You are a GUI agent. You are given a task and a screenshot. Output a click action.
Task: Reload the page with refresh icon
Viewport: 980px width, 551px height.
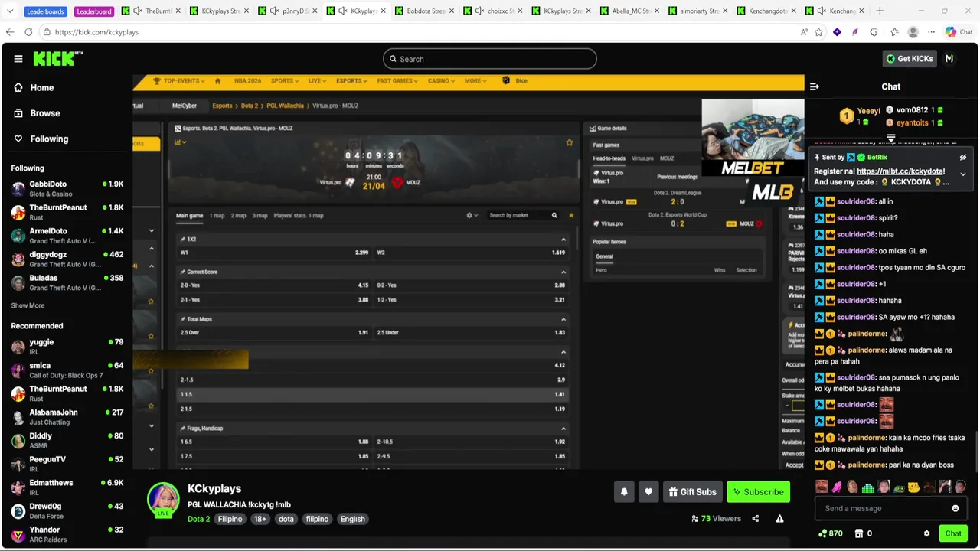tap(28, 32)
